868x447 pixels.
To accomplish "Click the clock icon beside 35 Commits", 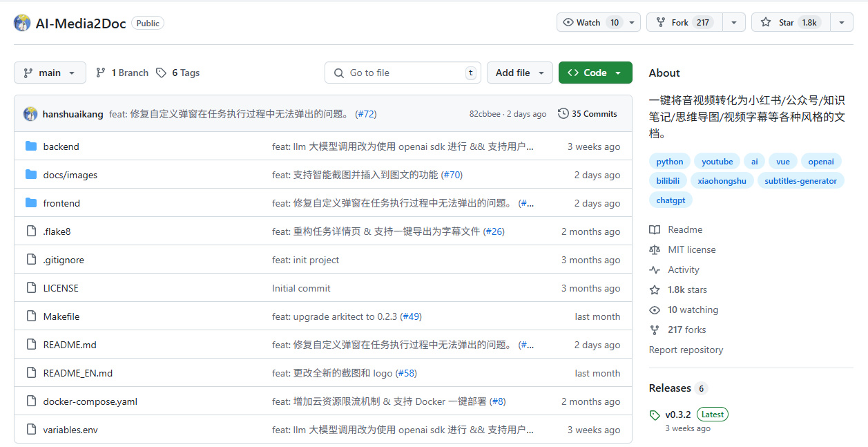I will pyautogui.click(x=563, y=114).
